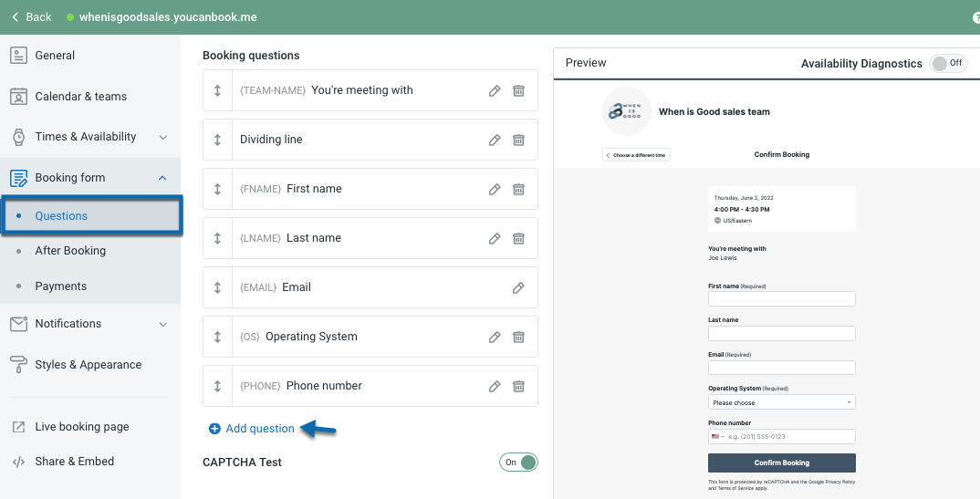
Task: Expand the Notifications section
Action: point(163,324)
